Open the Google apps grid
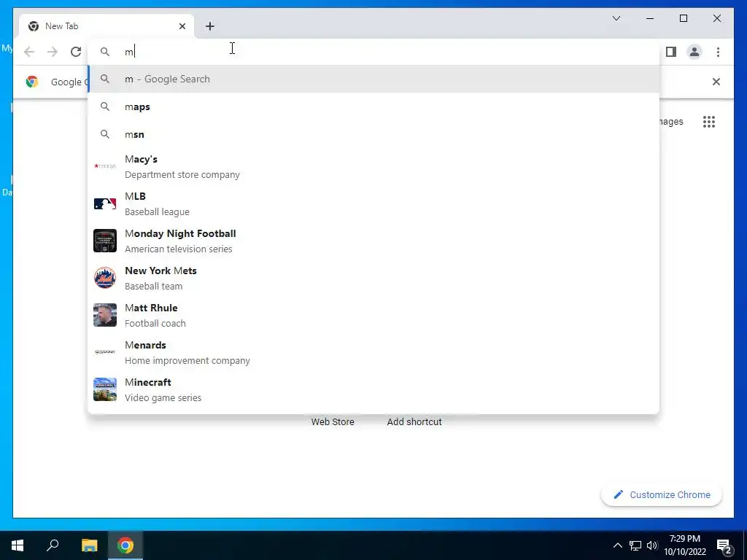Screen dimensions: 747x560 [x=709, y=122]
